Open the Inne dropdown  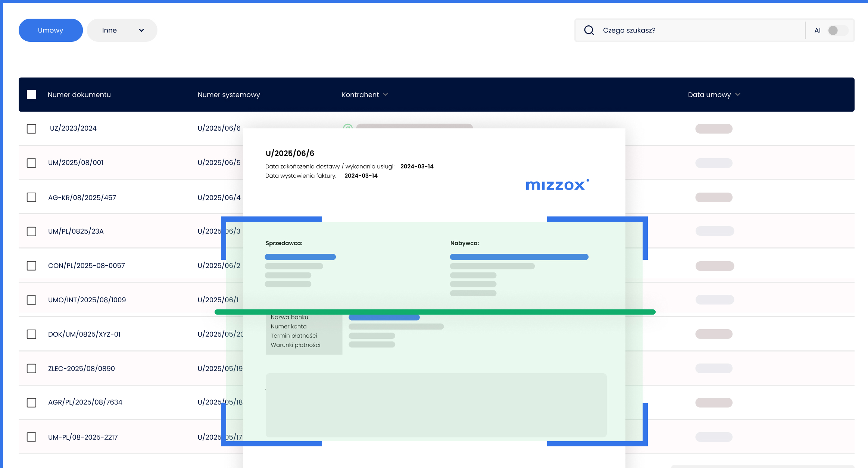pos(122,30)
